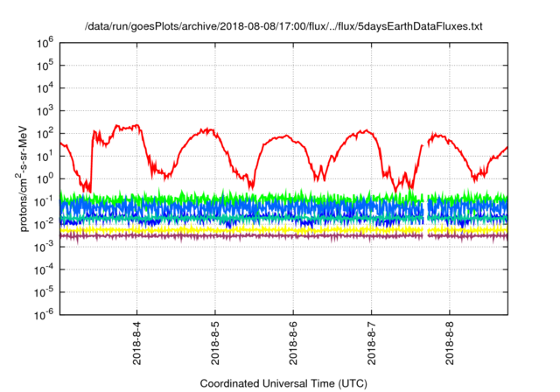The height and width of the screenshot is (392, 560).
Task: Click the y-axis tick label 10^2, fifth from the top
Action: pyautogui.click(x=45, y=133)
